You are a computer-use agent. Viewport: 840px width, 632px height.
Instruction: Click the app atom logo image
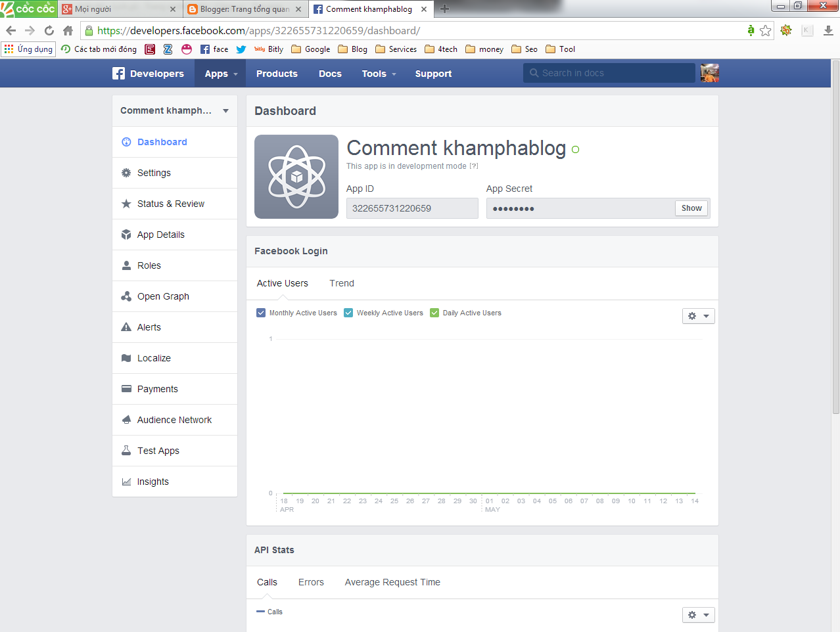click(296, 177)
